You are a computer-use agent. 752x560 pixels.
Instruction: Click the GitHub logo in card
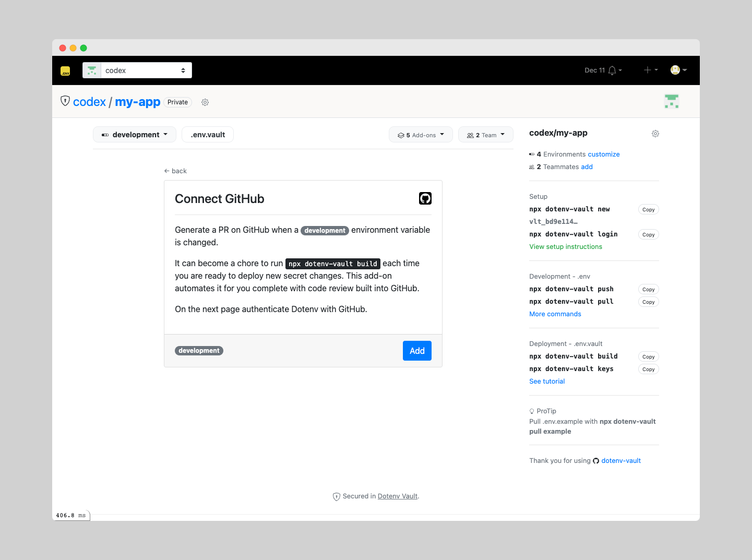tap(425, 198)
